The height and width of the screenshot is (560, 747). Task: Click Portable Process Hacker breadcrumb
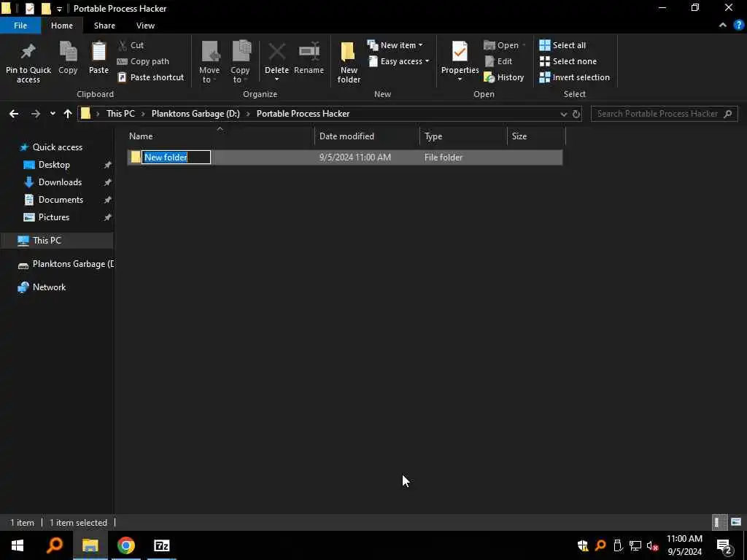click(x=303, y=114)
